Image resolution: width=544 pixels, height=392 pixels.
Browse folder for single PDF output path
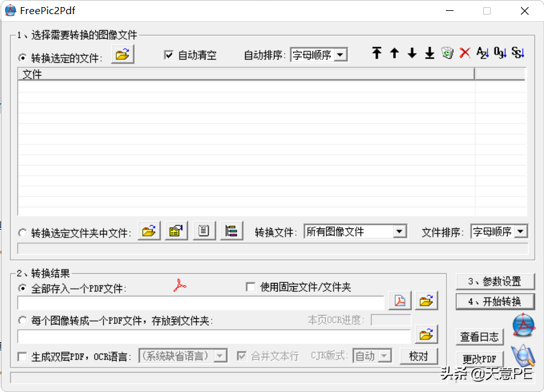[x=427, y=300]
